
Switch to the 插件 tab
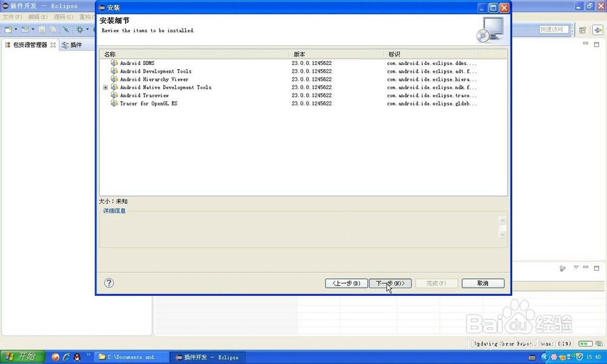point(72,45)
